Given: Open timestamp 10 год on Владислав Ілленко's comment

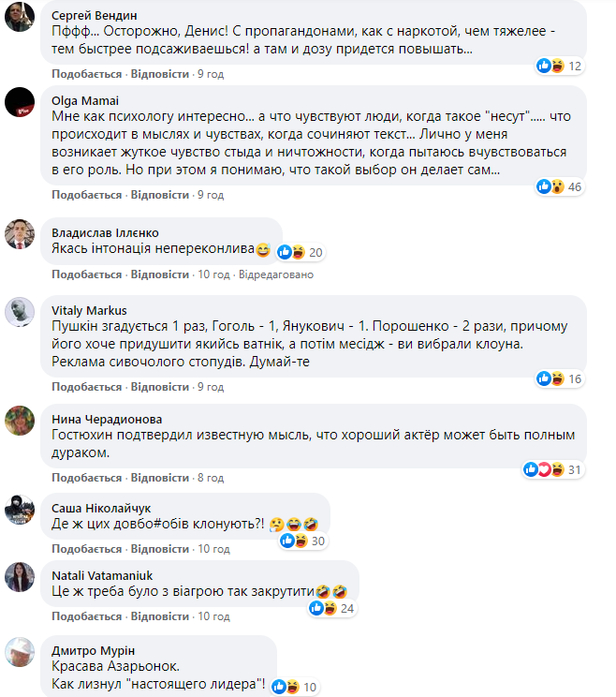Looking at the screenshot, I should (x=213, y=274).
